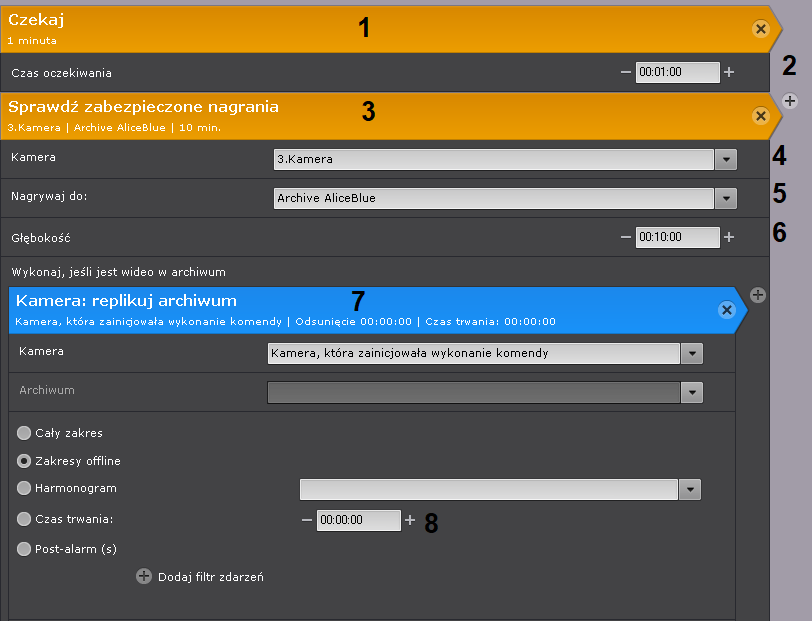Open the Harmonogram schedule dropdown
This screenshot has width=812, height=621.
[x=690, y=489]
